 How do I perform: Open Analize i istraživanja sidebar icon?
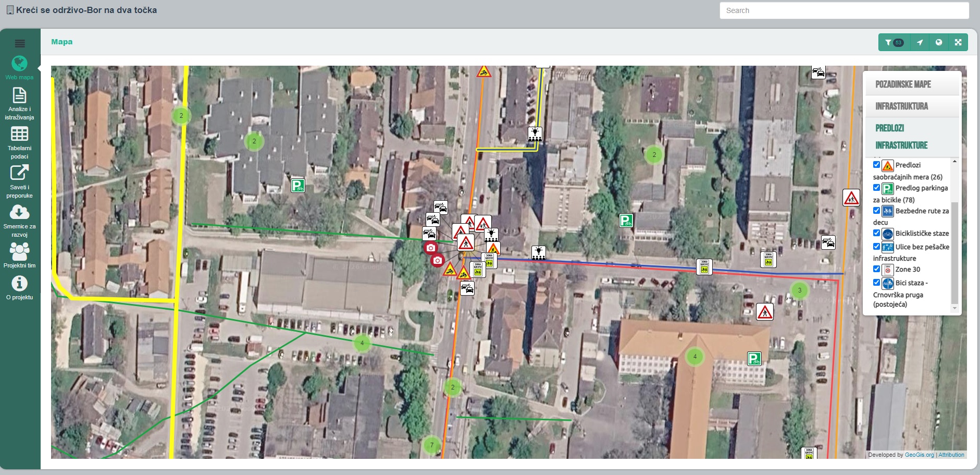tap(19, 95)
